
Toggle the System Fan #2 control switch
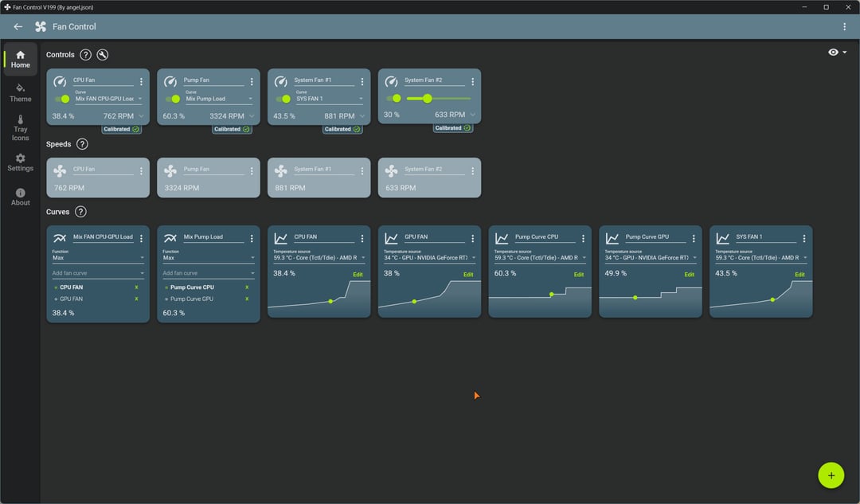(x=394, y=98)
